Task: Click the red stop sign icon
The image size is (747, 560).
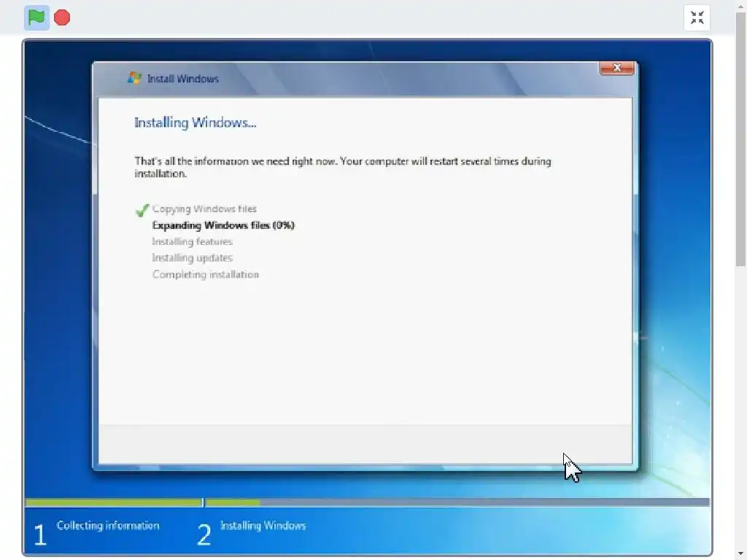Action: 62,17
